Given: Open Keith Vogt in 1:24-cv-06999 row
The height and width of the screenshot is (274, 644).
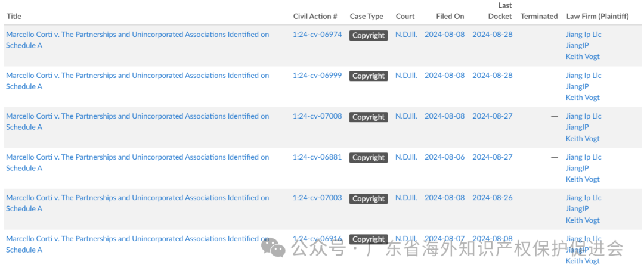Looking at the screenshot, I should 583,98.
